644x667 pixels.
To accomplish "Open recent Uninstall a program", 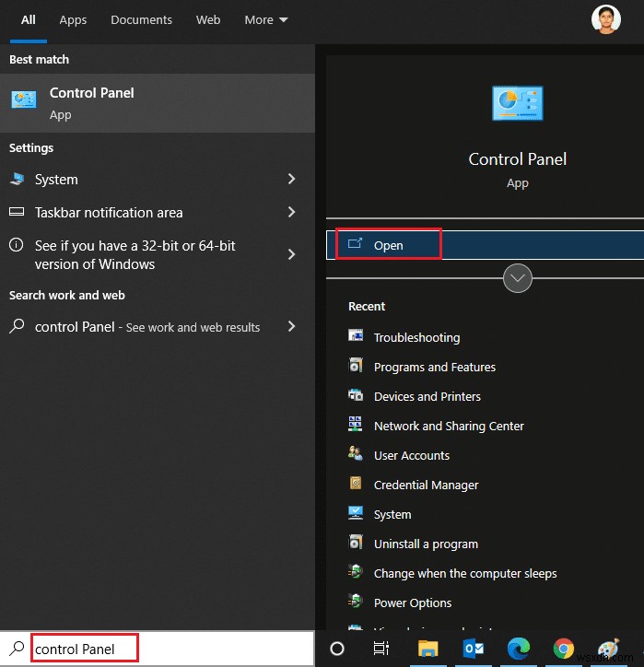I will coord(426,544).
